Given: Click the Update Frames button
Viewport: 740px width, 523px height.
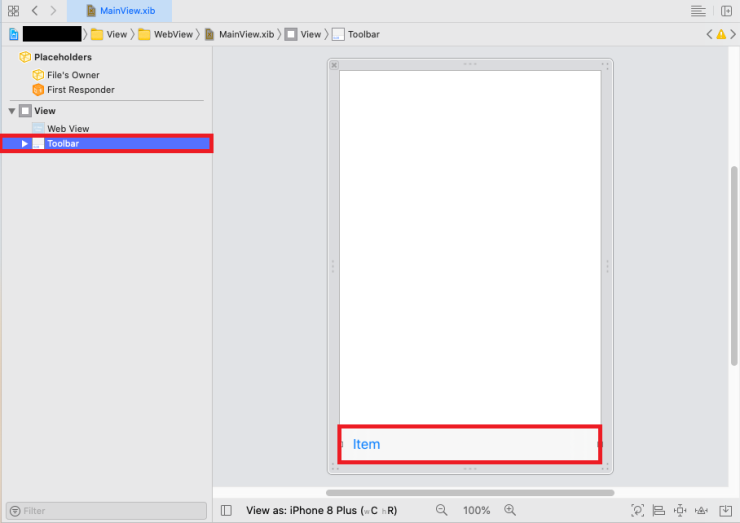Looking at the screenshot, I should [x=638, y=510].
